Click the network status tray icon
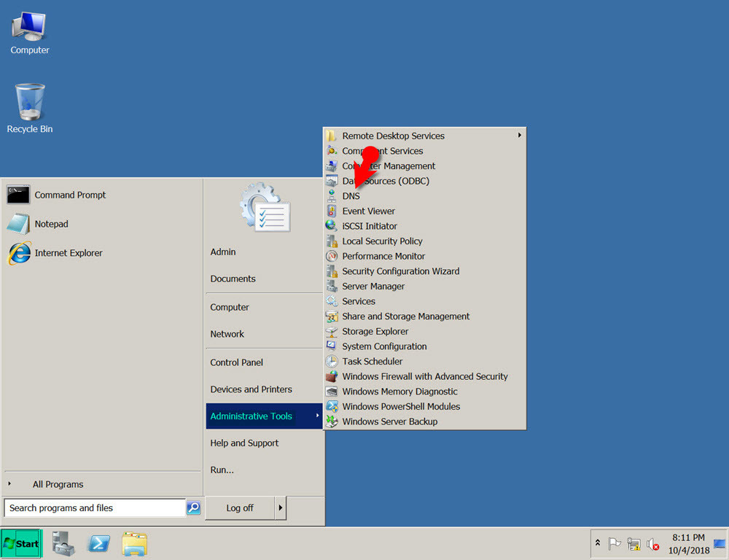Viewport: 729px width, 560px height. (634, 544)
